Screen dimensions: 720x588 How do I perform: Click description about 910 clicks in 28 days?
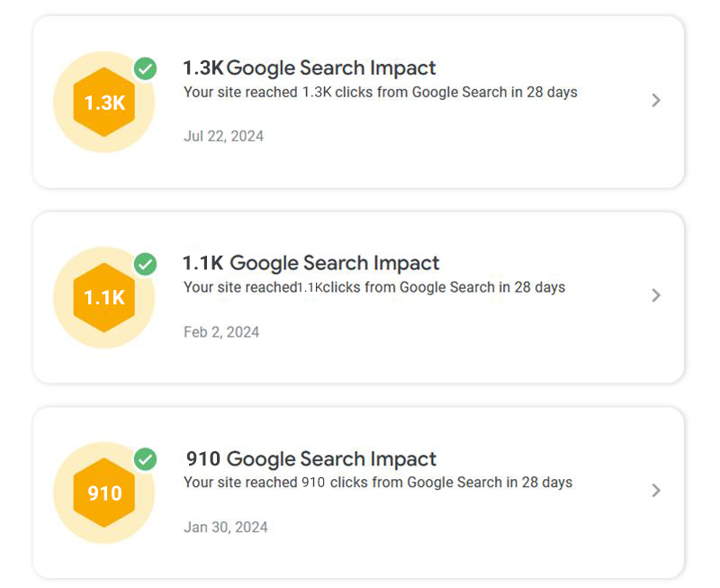pos(378,483)
